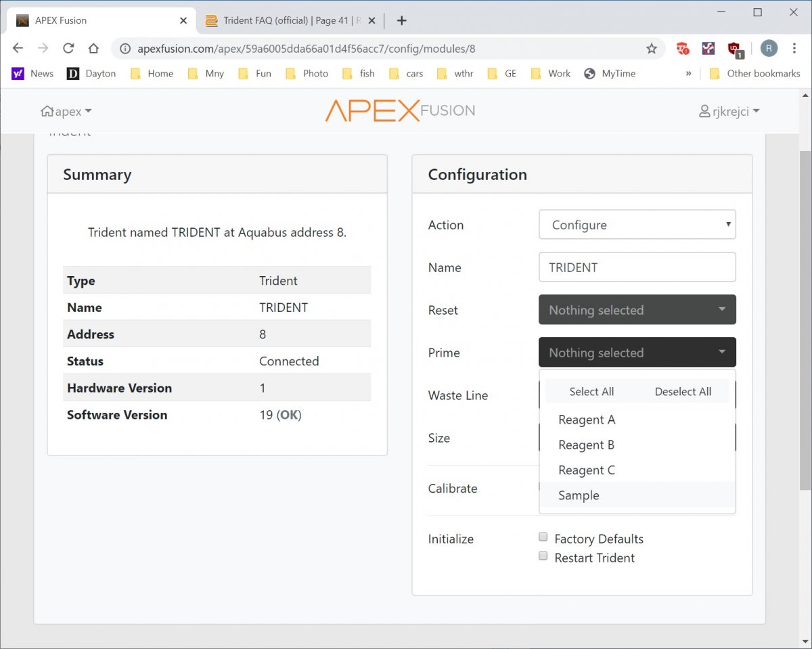The image size is (812, 649).
Task: Enable the Restart Trident checkbox
Action: coord(543,556)
